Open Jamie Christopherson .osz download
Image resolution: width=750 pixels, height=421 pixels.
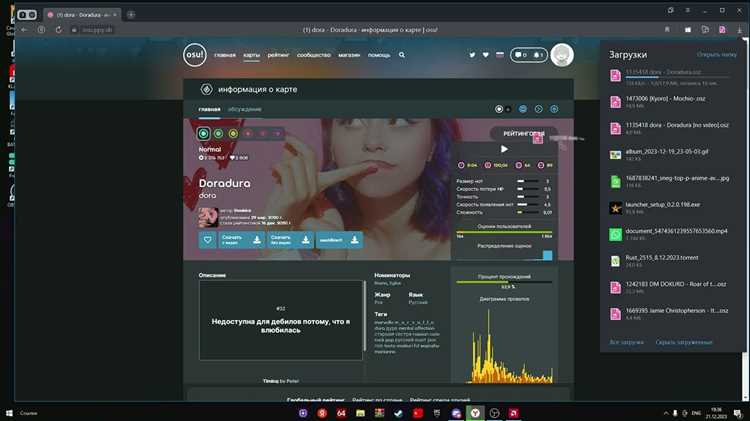[671, 314]
